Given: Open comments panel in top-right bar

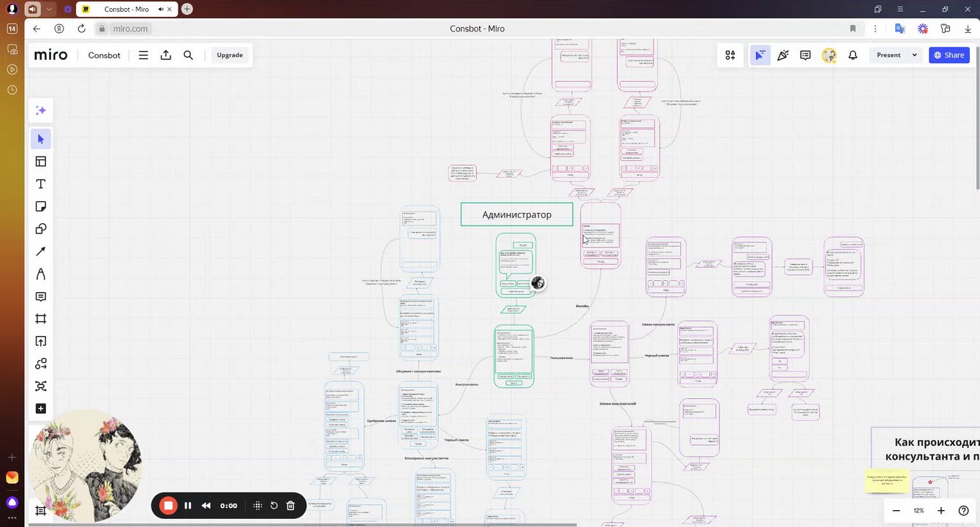Looking at the screenshot, I should (x=805, y=55).
